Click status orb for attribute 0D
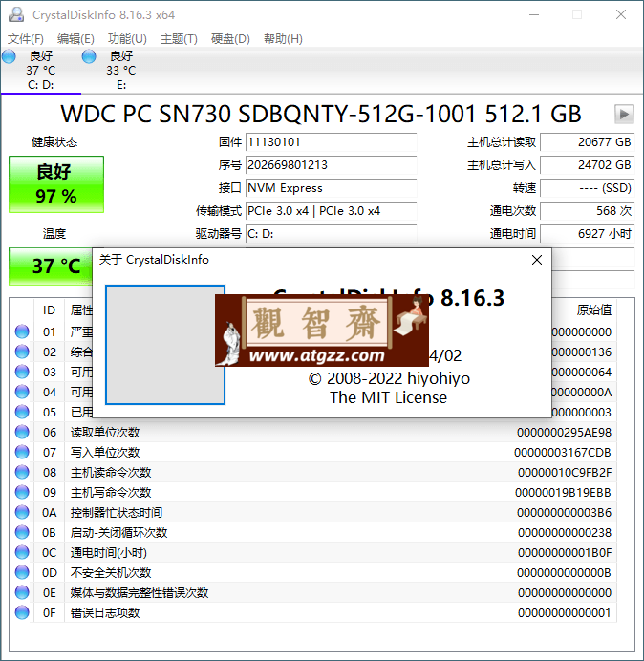This screenshot has height=661, width=644. [22, 572]
